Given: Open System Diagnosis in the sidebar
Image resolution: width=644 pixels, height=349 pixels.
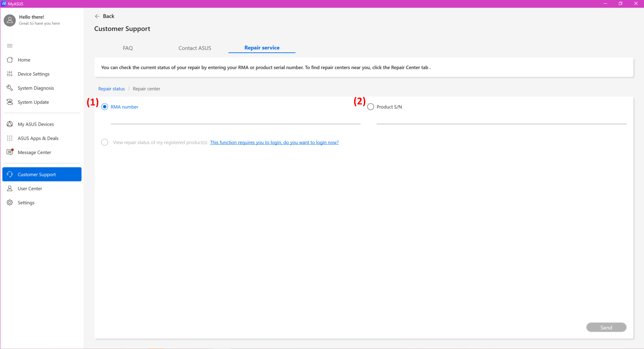Looking at the screenshot, I should click(42, 88).
